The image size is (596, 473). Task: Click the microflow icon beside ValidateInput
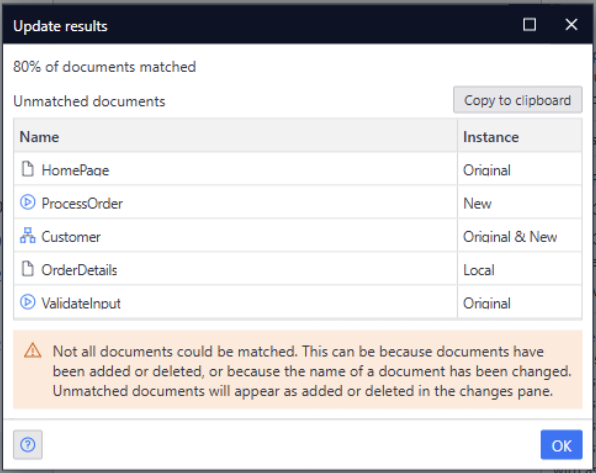27,302
